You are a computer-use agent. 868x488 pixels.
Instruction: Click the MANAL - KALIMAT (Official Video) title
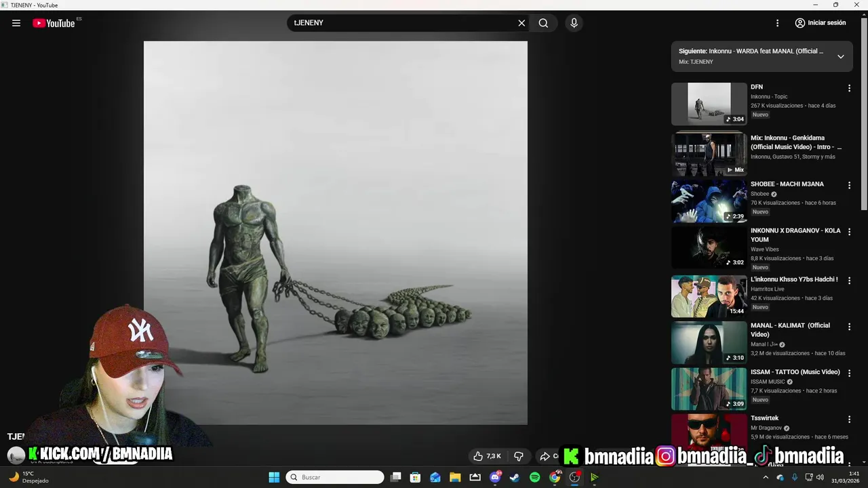[790, 330]
